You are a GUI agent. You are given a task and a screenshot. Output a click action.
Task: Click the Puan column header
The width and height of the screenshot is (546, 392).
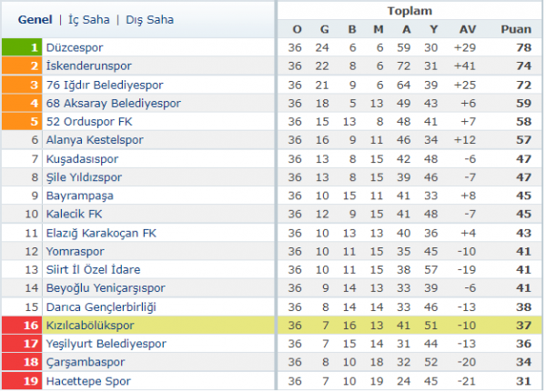515,29
